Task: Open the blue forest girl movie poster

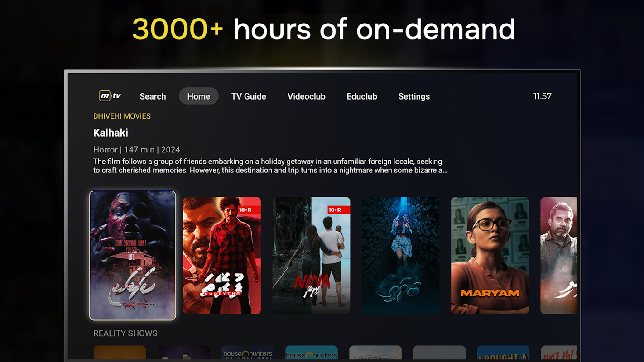Action: (x=401, y=256)
